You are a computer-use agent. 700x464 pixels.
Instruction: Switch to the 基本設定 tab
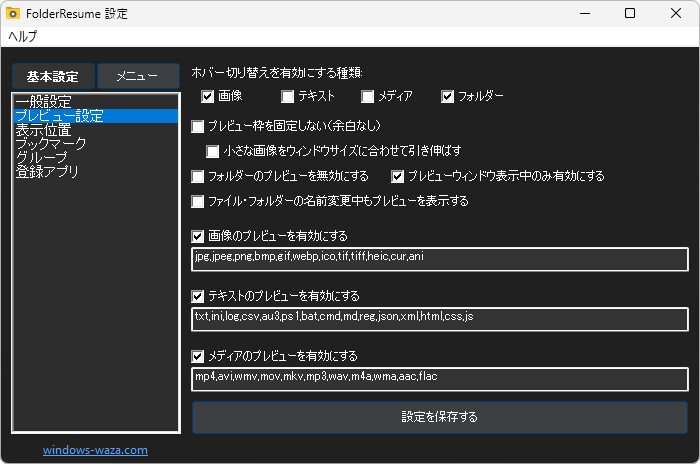tap(53, 76)
